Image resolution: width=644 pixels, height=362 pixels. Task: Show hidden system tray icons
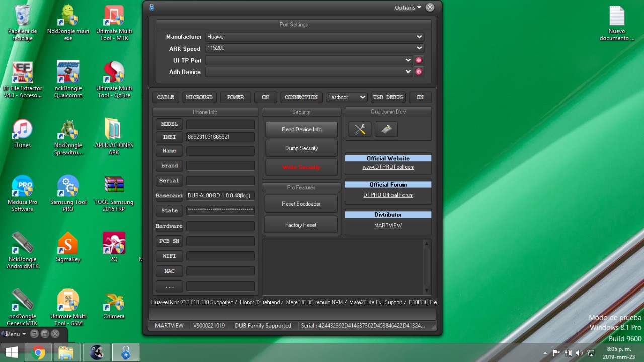tap(545, 353)
